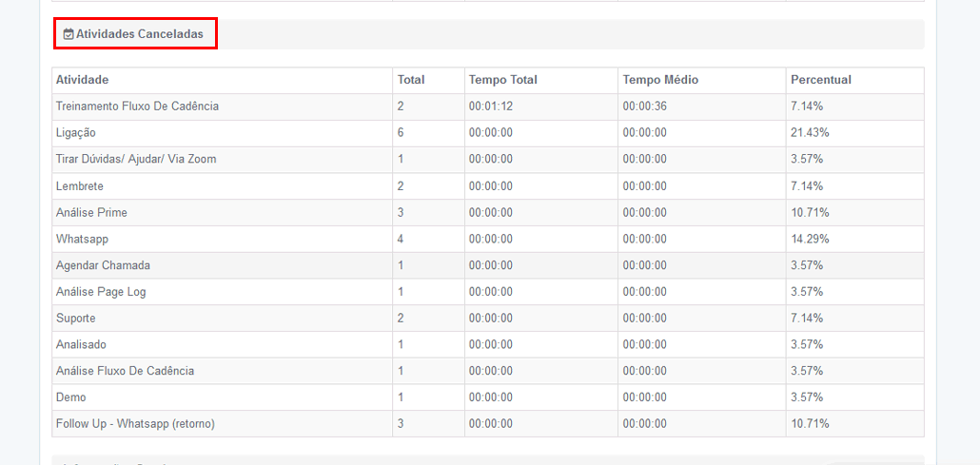980x465 pixels.
Task: Select the Análise Prime row
Action: (488, 212)
